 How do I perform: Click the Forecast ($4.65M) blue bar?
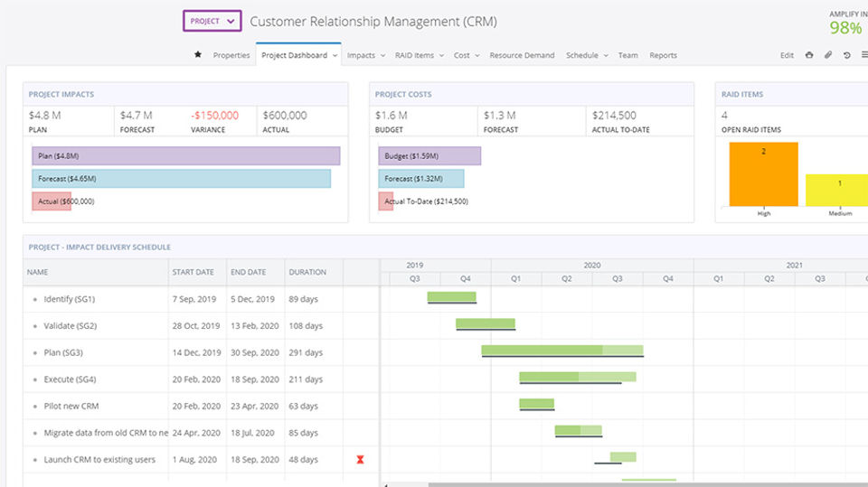(181, 179)
